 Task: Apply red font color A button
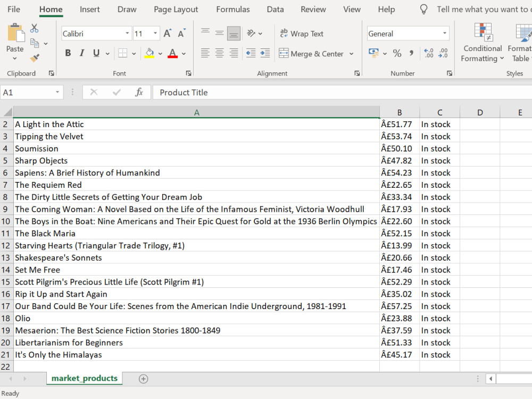point(172,53)
